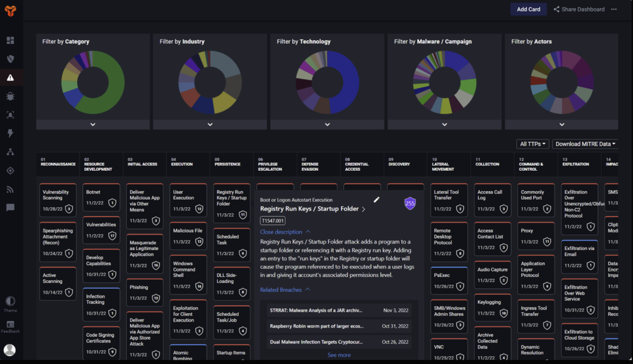The height and width of the screenshot is (364, 633).
Task: Click the Add Card button
Action: click(x=529, y=9)
